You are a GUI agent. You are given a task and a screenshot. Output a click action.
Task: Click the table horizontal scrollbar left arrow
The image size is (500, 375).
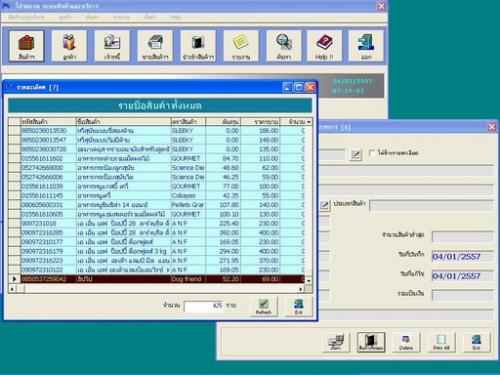(x=12, y=289)
